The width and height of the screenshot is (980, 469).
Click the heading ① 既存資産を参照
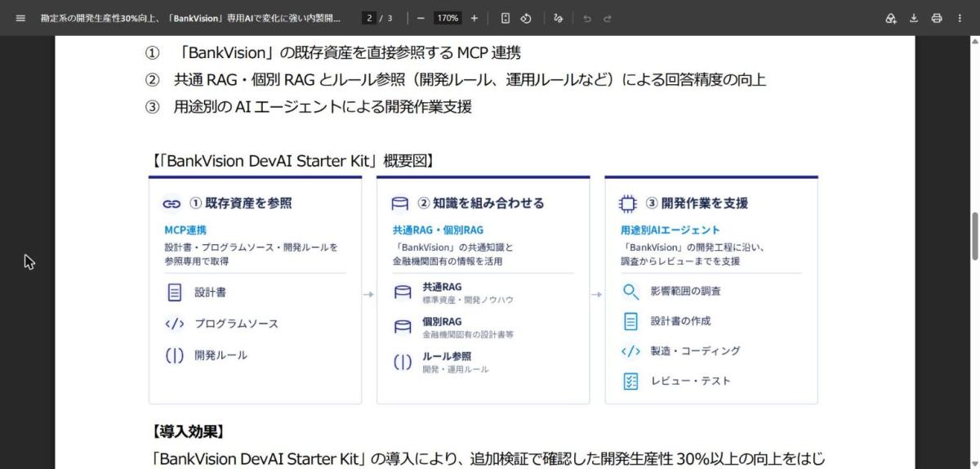click(240, 203)
